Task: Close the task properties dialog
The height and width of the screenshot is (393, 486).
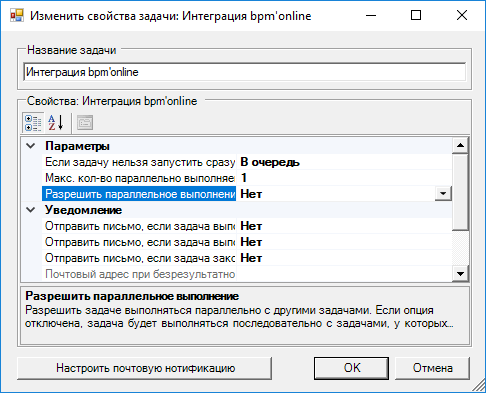Action: (462, 15)
